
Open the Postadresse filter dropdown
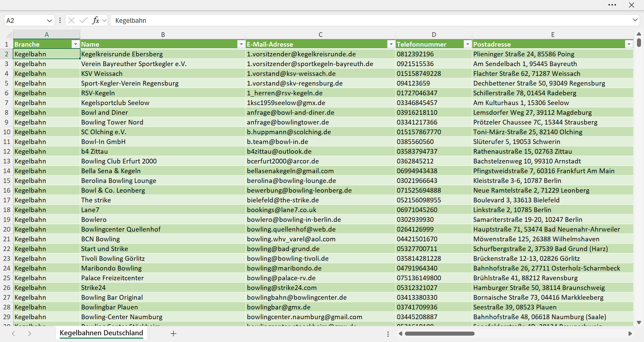pos(629,44)
